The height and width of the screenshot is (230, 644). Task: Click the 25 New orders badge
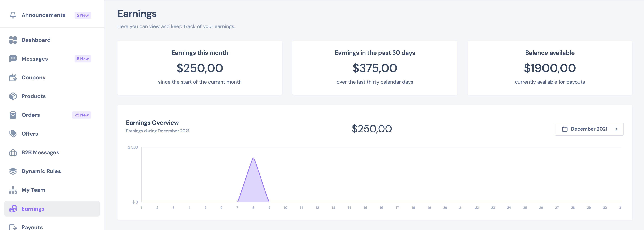tap(82, 115)
